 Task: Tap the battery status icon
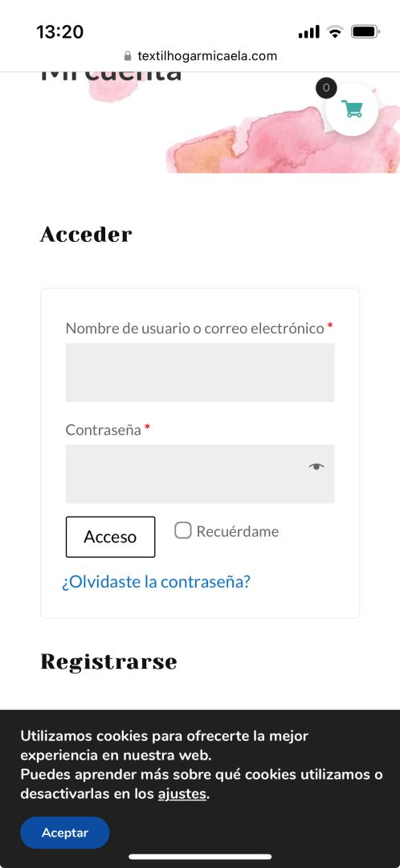365,31
